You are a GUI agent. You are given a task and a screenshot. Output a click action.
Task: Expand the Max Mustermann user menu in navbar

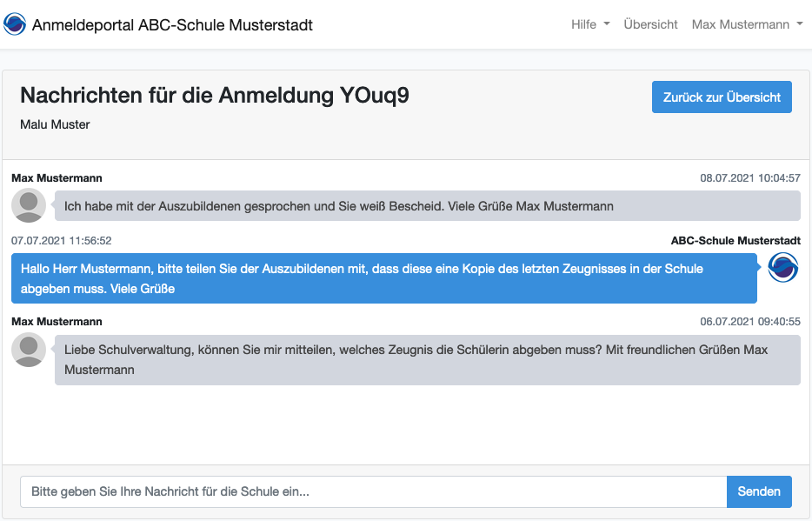[x=747, y=24]
